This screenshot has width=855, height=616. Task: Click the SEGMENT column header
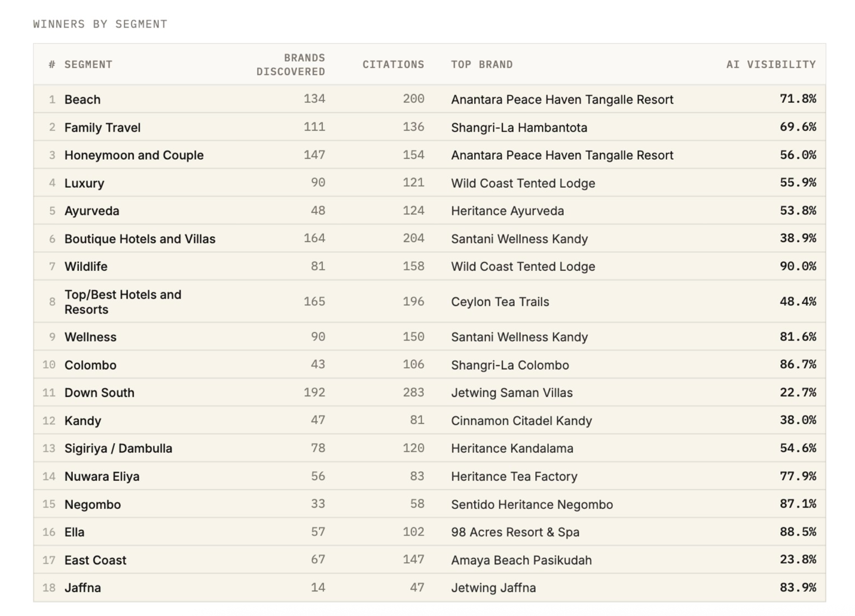pyautogui.click(x=88, y=65)
